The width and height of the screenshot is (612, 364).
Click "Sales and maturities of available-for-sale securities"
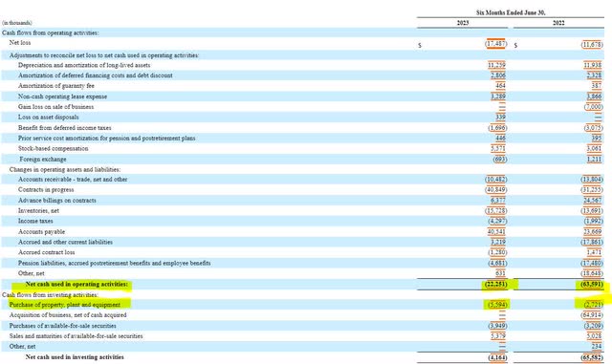click(x=76, y=336)
